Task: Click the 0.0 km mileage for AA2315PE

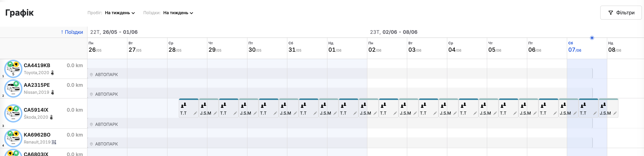Action: point(75,85)
